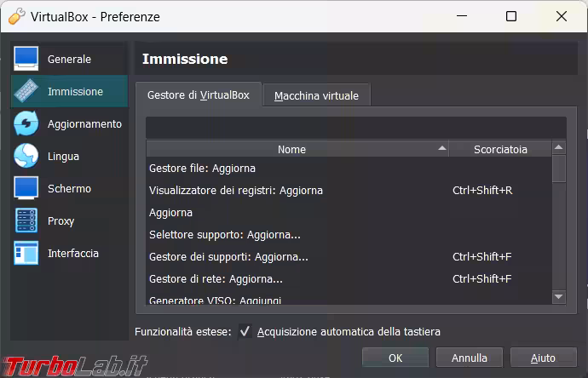This screenshot has width=588, height=378.
Task: Switch to the Macchina virtuale tab
Action: tap(316, 96)
